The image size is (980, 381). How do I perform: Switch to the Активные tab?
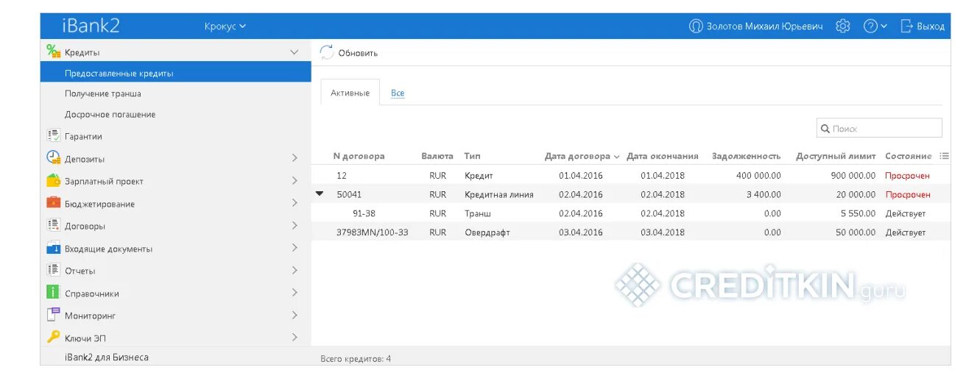(350, 93)
